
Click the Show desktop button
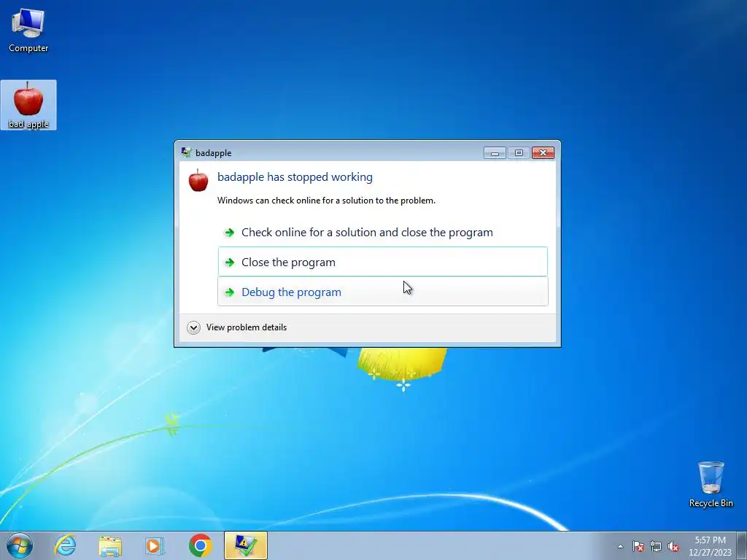[x=742, y=545]
